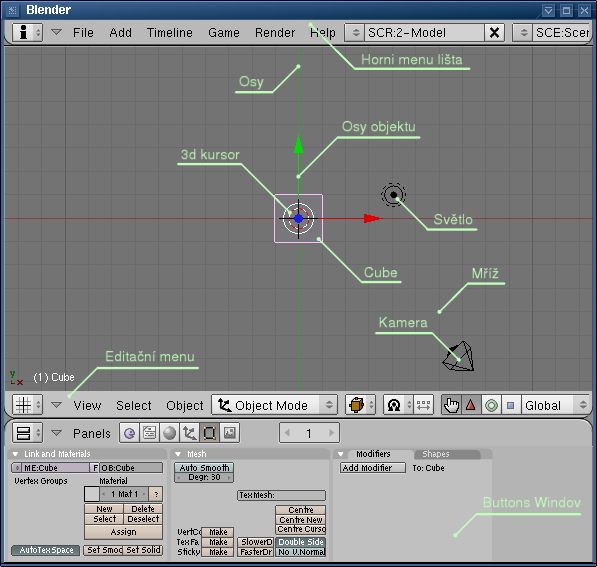This screenshot has width=597, height=567.
Task: Collapse the top header menu triangle
Action: (56, 32)
